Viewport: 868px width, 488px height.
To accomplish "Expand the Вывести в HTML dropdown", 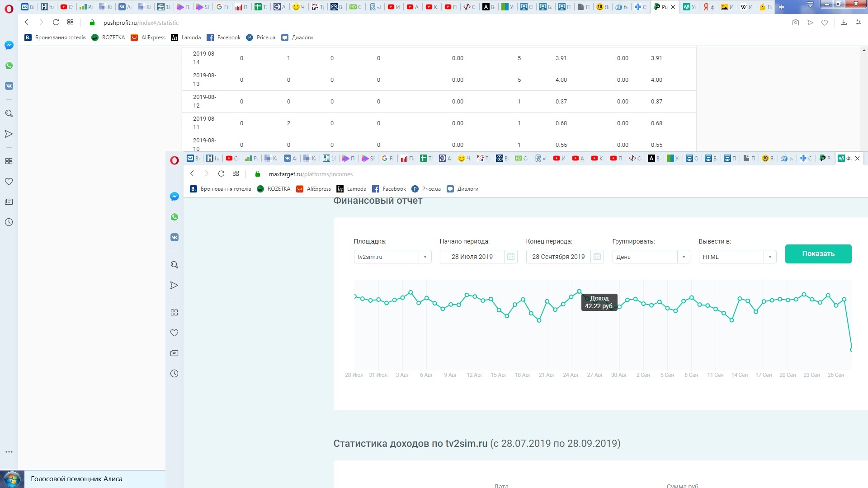I will coord(770,257).
